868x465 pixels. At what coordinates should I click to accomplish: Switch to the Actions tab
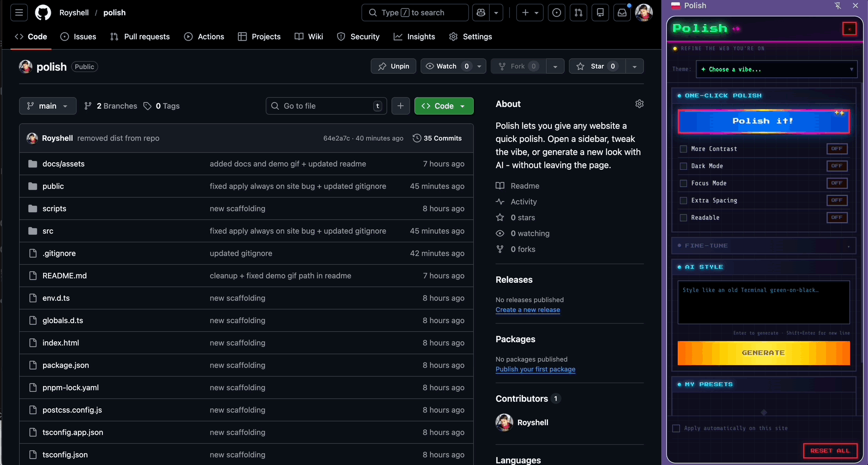point(204,37)
